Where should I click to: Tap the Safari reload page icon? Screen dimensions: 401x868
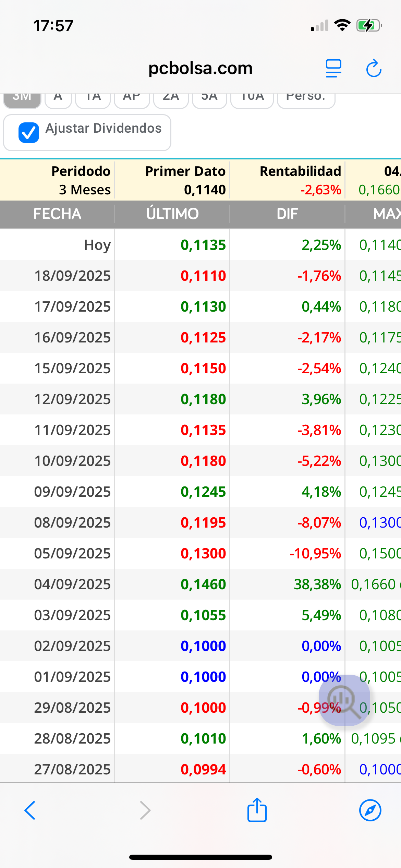(x=374, y=68)
